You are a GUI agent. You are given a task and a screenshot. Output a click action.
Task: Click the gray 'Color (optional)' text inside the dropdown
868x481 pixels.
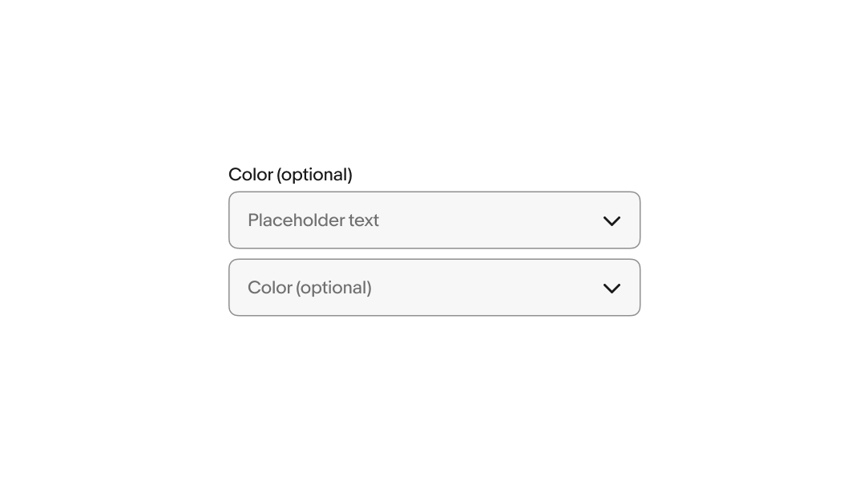pos(309,288)
